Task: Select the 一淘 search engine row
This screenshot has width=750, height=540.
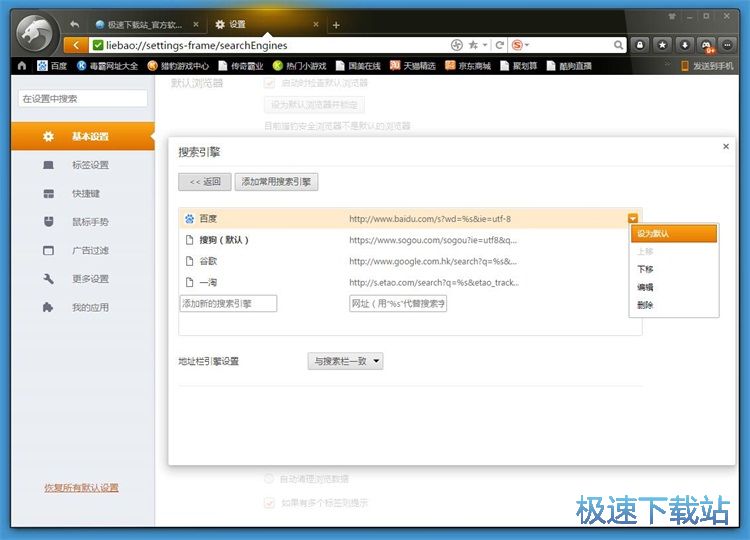Action: tap(410, 282)
